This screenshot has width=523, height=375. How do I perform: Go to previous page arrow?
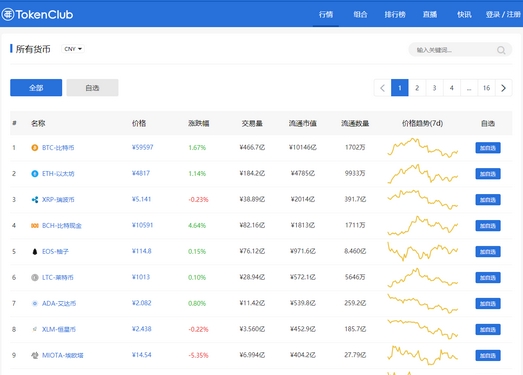click(x=383, y=88)
